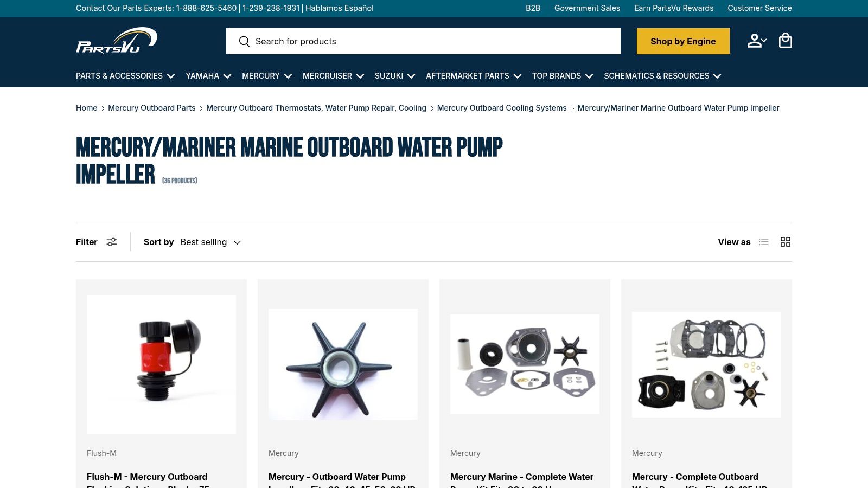Screen dimensions: 868x488
Task: Expand Parts & Accessories menu
Action: (x=125, y=76)
